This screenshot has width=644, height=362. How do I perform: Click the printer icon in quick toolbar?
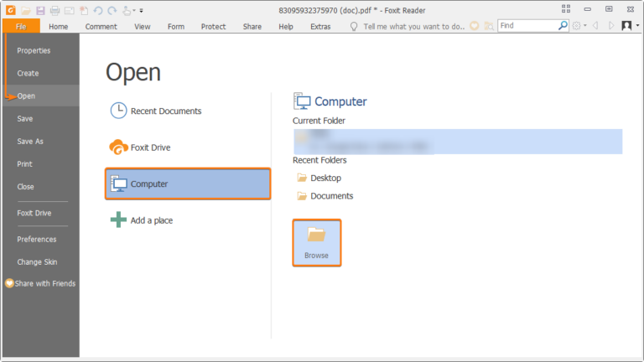pyautogui.click(x=55, y=11)
